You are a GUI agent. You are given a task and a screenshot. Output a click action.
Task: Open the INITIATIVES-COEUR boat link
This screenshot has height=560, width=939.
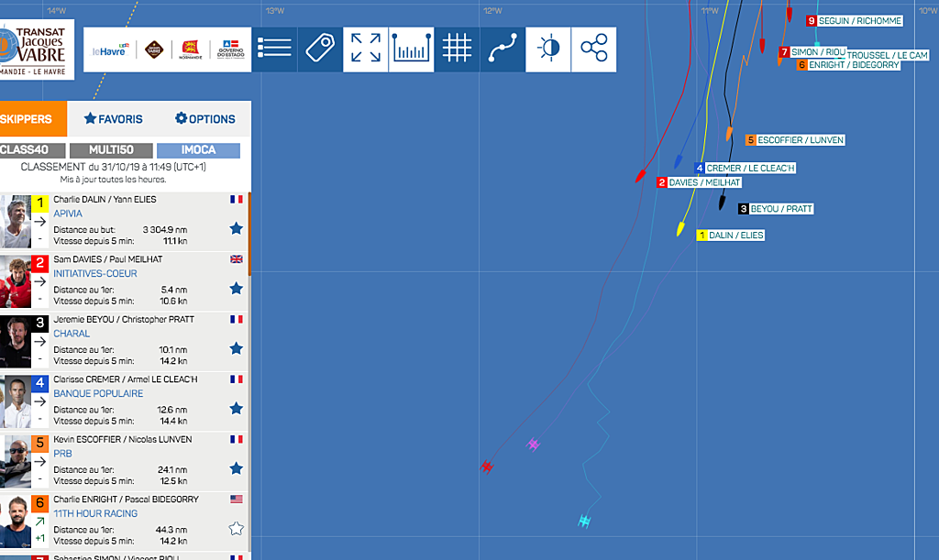coord(95,273)
